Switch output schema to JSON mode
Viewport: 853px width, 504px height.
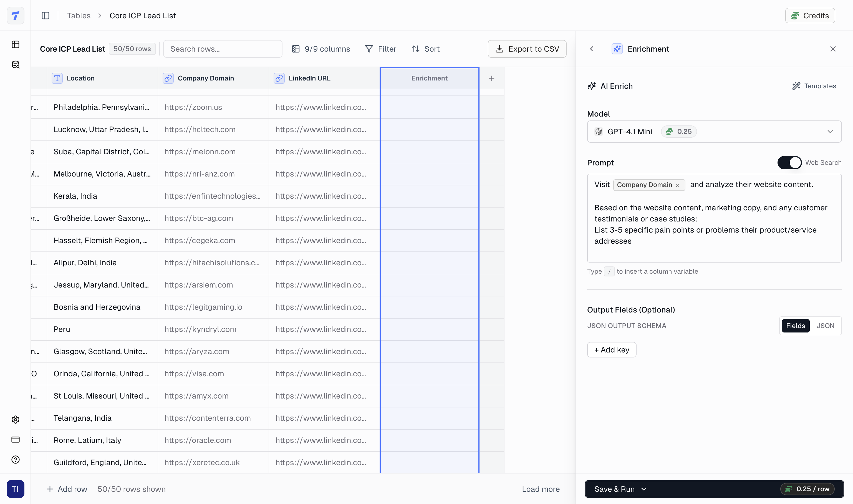click(x=825, y=326)
